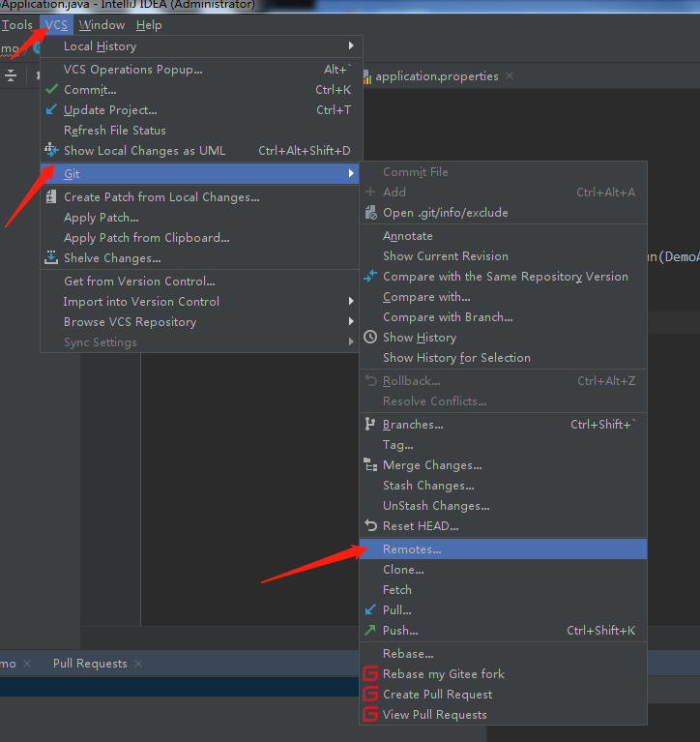Click the Show History clock icon
This screenshot has height=742, width=700.
tap(370, 337)
